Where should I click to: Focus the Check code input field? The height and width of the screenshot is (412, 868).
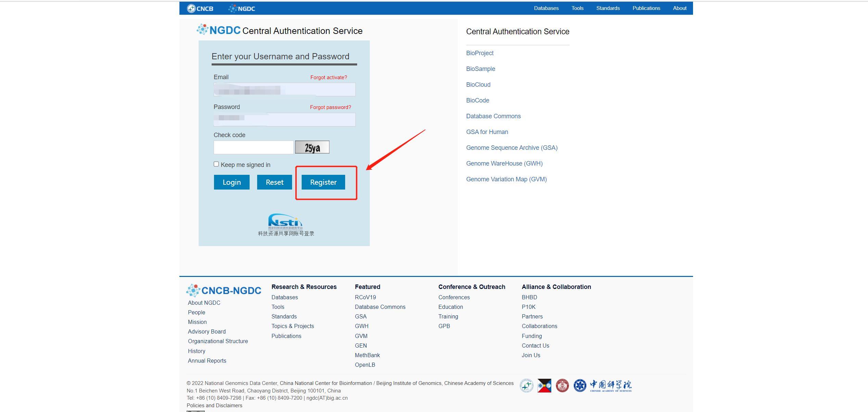click(254, 147)
